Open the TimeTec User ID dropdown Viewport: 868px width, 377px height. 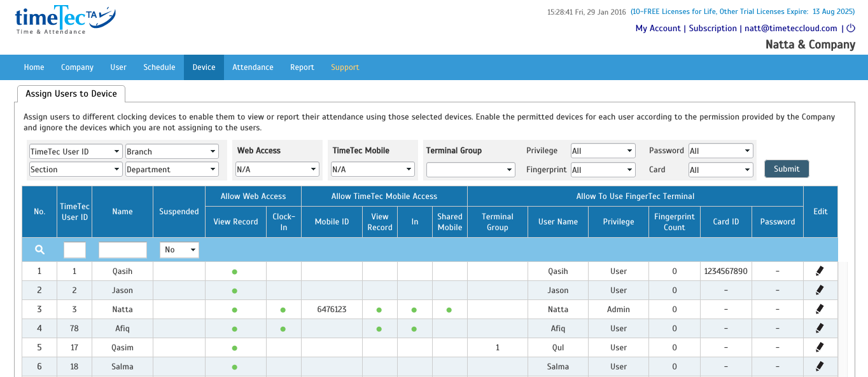[76, 151]
